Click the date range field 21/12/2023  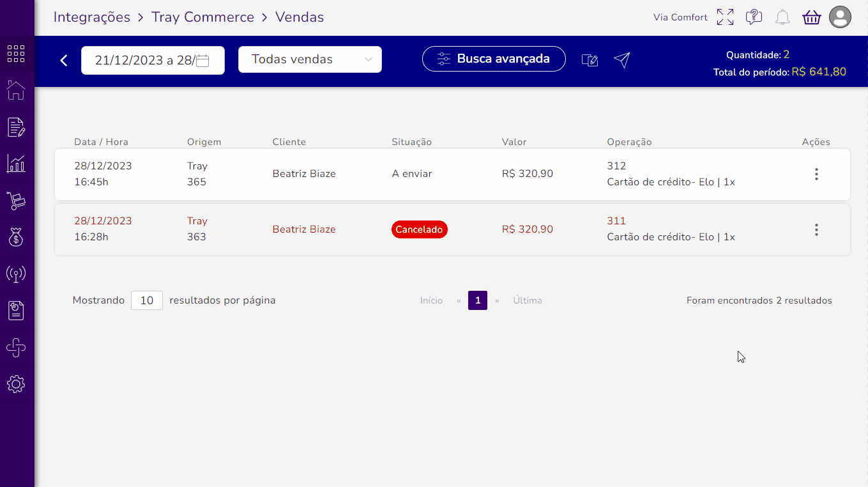pyautogui.click(x=153, y=60)
